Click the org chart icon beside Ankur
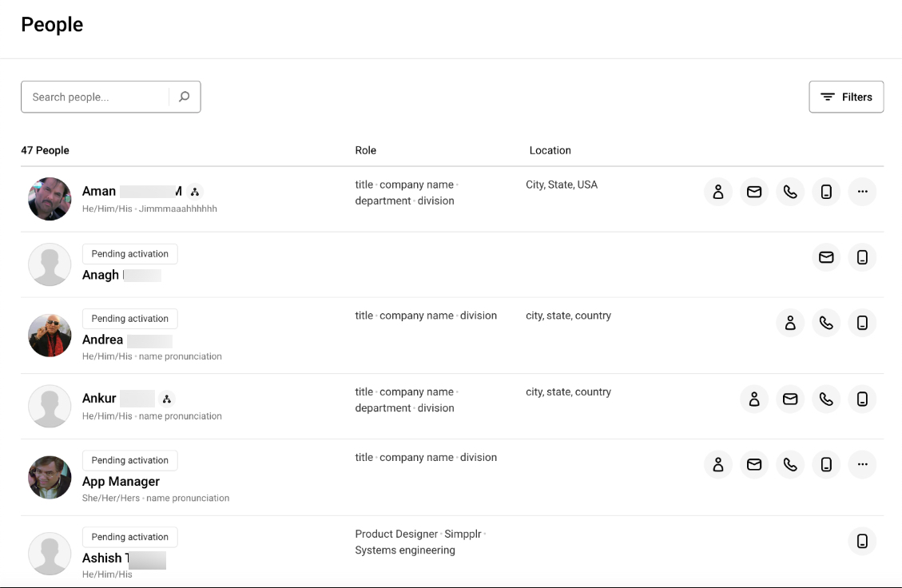The height and width of the screenshot is (588, 902). click(x=166, y=398)
